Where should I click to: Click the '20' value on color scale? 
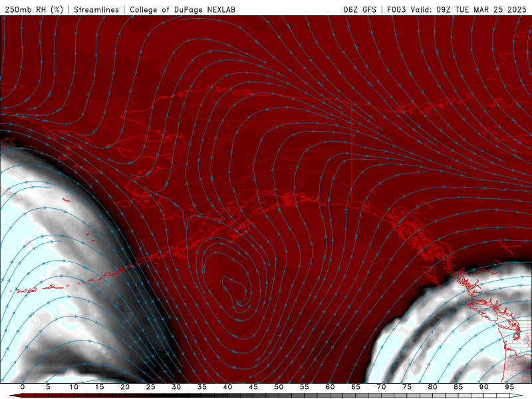pyautogui.click(x=125, y=387)
